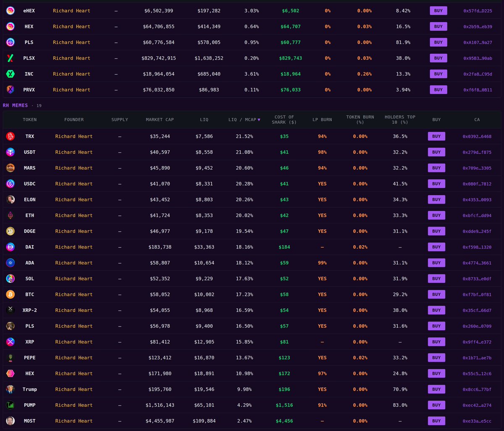Click the PRVX token logo icon
504x431 pixels.
(10, 90)
